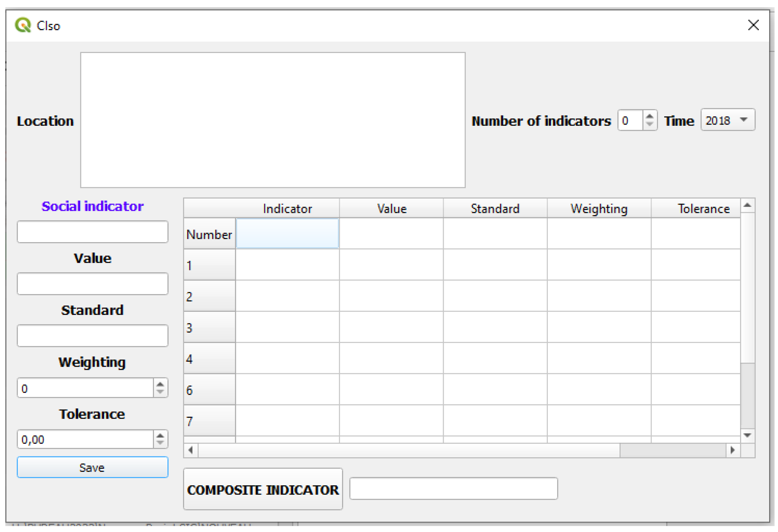Click inside the Location text area
The height and width of the screenshot is (532, 778).
(273, 120)
